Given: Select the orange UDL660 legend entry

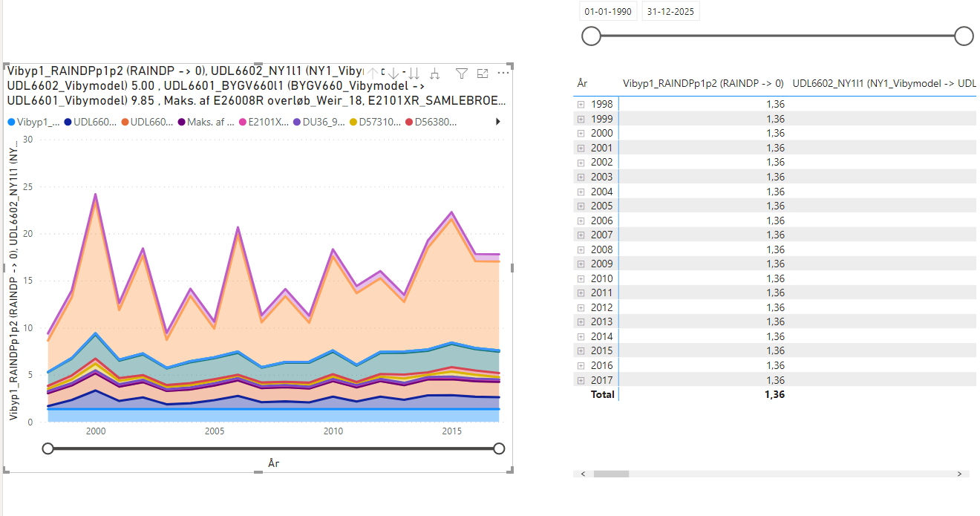Looking at the screenshot, I should pos(146,122).
